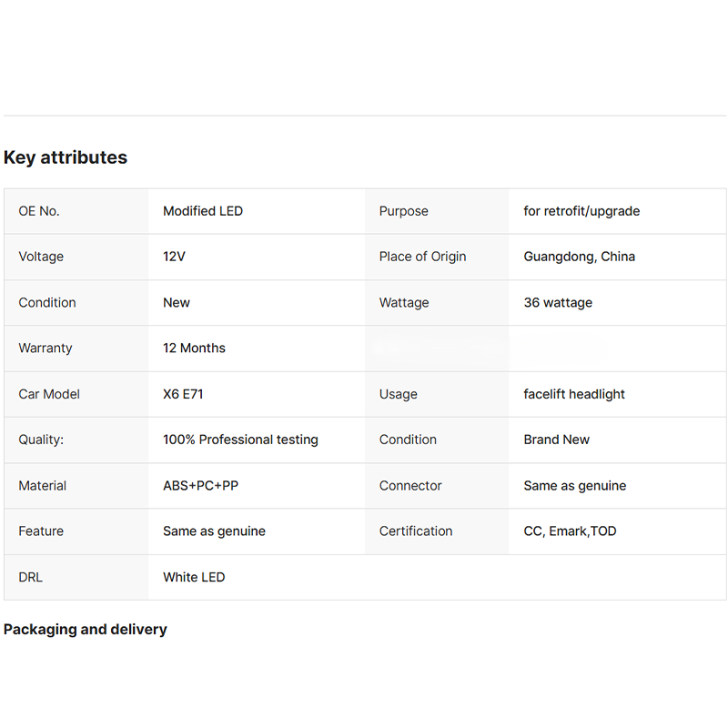Select the facelift headlight usage value
Screen dimensions: 728x728
(574, 394)
